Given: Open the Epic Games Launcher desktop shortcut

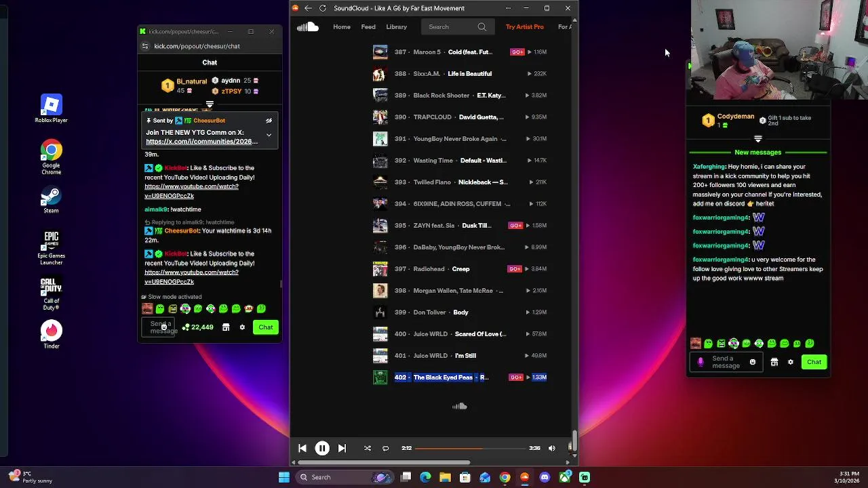Looking at the screenshot, I should 51,248.
